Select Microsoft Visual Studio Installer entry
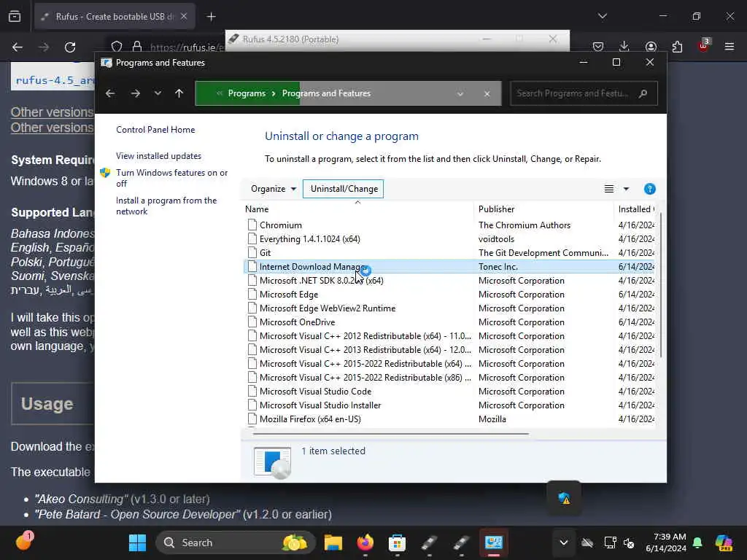This screenshot has height=560, width=747. click(320, 405)
